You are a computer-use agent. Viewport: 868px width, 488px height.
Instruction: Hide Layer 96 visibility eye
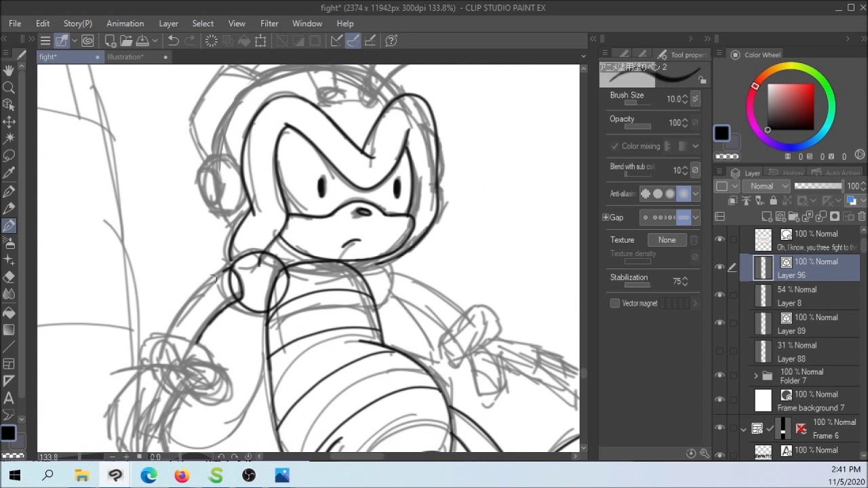(719, 267)
